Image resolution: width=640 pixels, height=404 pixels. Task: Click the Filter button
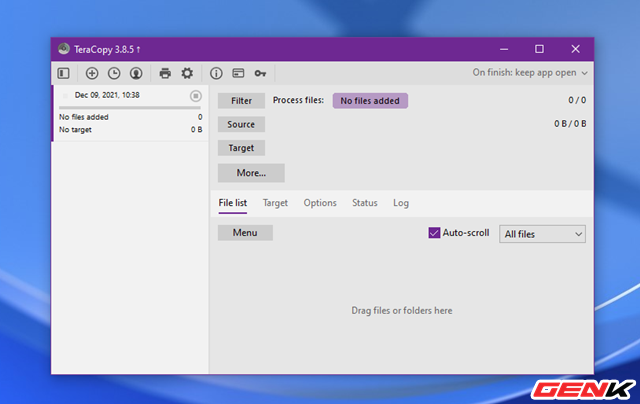click(x=241, y=101)
